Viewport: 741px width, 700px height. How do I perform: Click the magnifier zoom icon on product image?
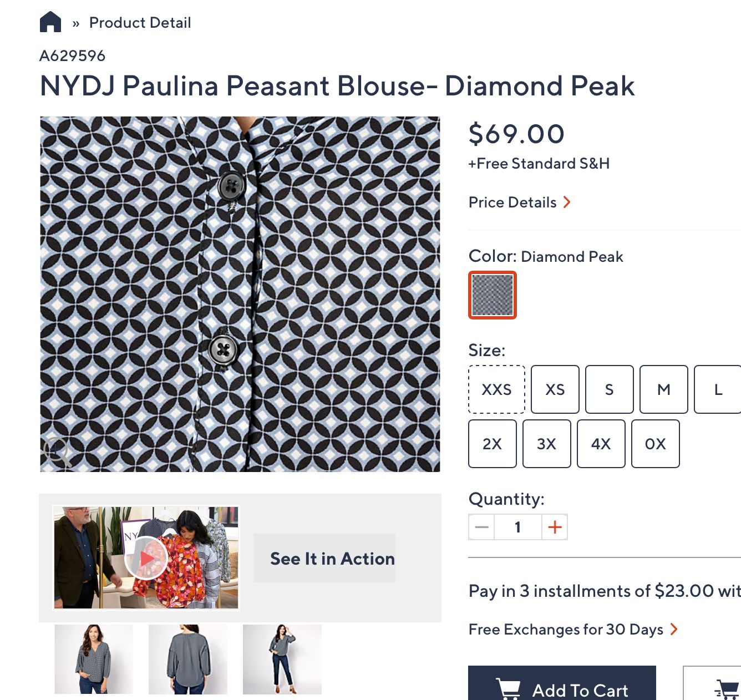coord(57,450)
